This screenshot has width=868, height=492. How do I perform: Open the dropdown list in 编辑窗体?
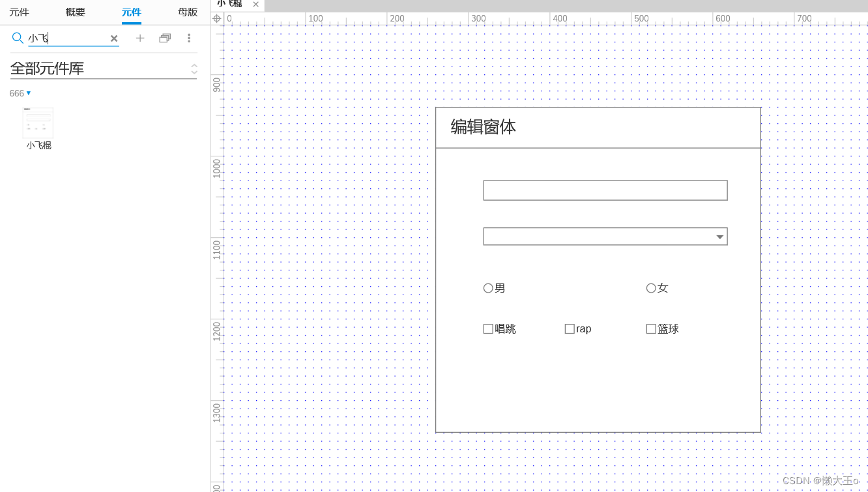[x=719, y=237]
